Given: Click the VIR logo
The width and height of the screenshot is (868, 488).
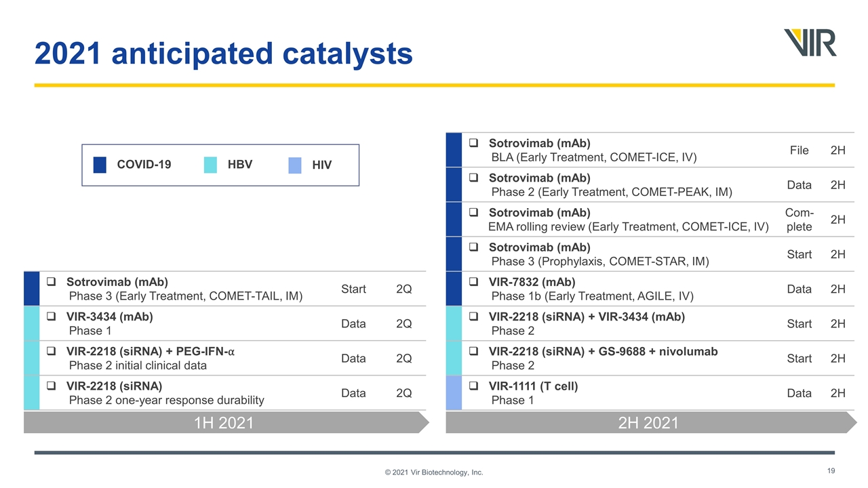Looking at the screenshot, I should coord(810,42).
